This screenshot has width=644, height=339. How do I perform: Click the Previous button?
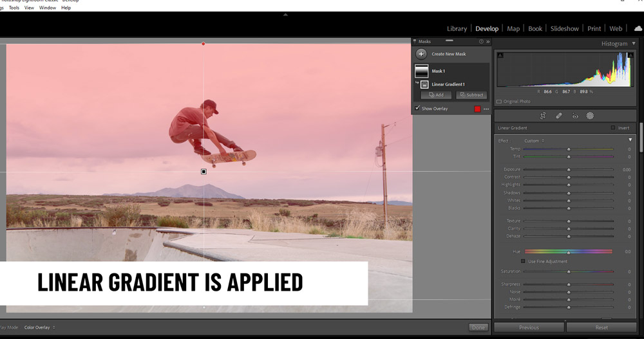pos(529,327)
